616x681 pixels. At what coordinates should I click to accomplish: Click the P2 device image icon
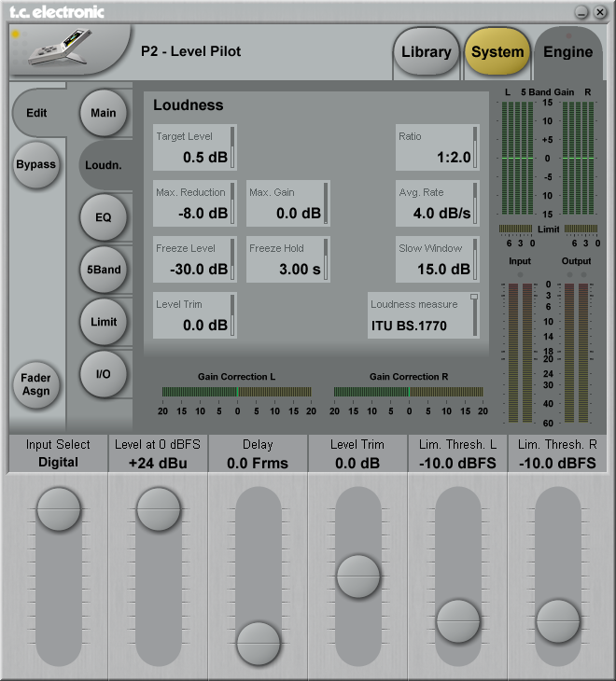pyautogui.click(x=61, y=47)
